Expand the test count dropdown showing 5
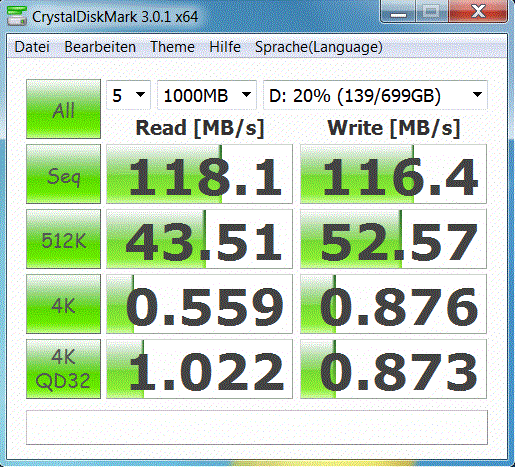Viewport: 515px width, 467px height. pos(128,95)
